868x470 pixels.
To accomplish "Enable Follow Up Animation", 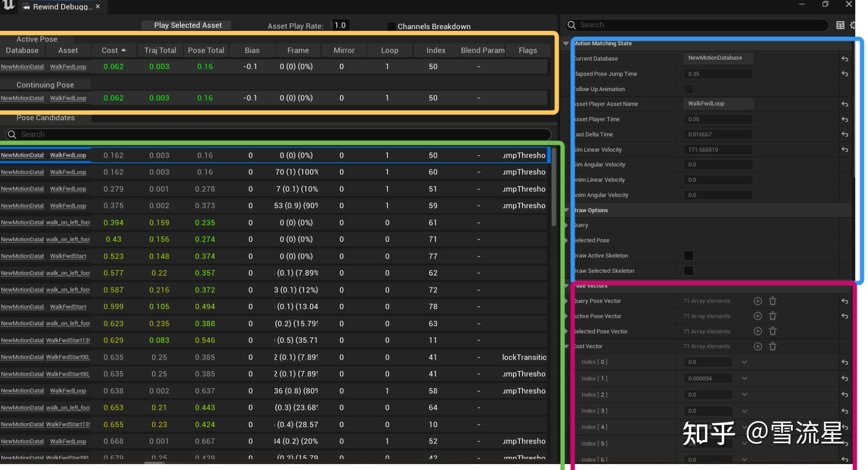I will [688, 89].
